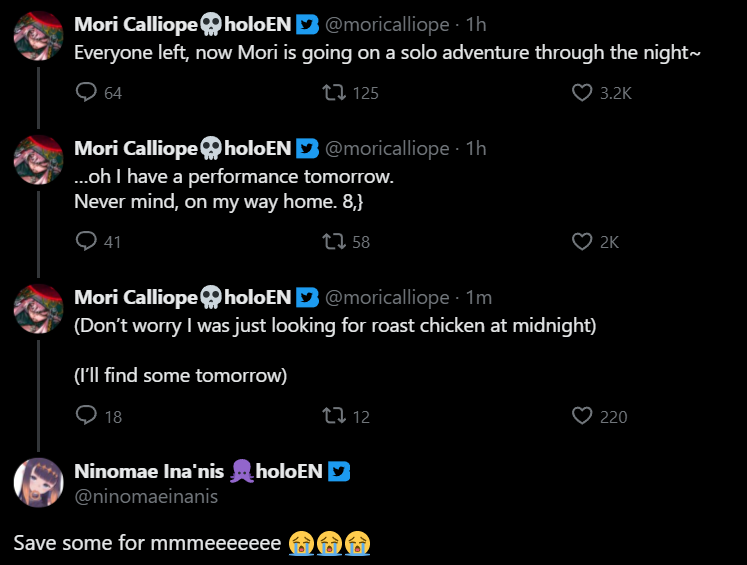Click the 1h timestamp on first tweet
This screenshot has width=747, height=565.
(476, 24)
